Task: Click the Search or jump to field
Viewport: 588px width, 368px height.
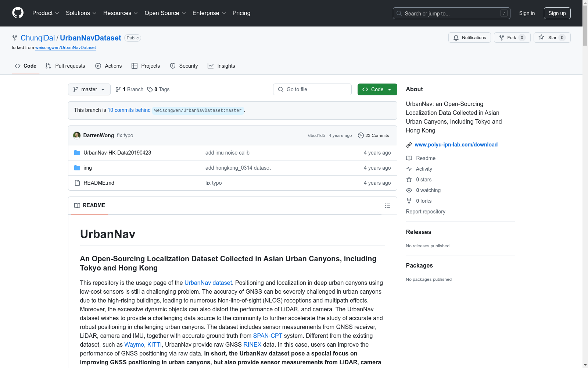Action: click(452, 13)
